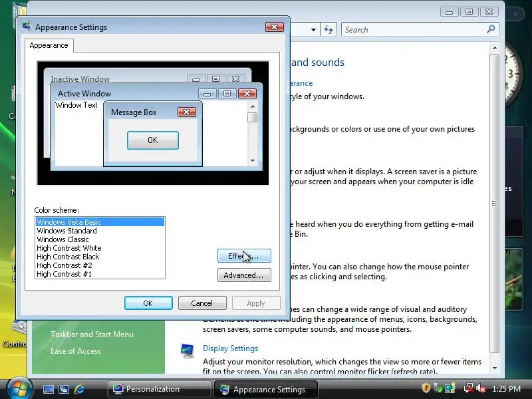
Task: Click the network disconnected tray icon
Action: [469, 388]
